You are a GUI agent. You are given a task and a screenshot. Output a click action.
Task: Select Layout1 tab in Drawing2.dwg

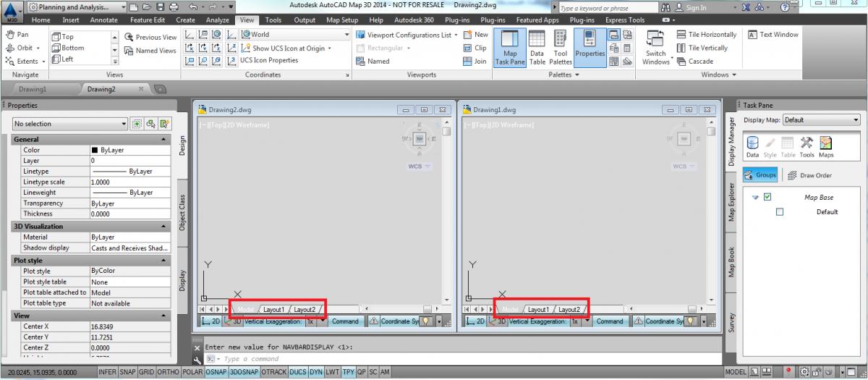(x=273, y=309)
